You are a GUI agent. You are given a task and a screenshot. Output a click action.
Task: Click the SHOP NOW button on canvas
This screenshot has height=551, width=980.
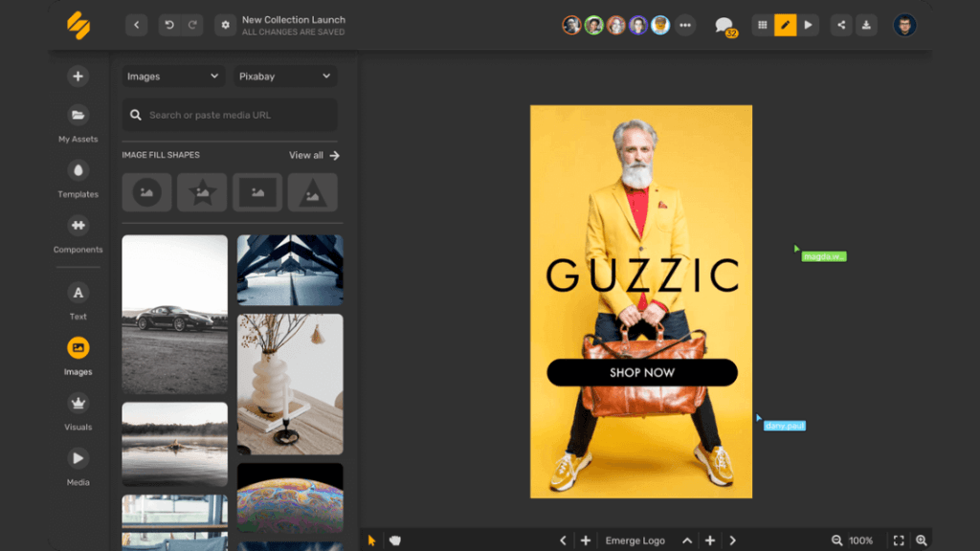click(642, 372)
